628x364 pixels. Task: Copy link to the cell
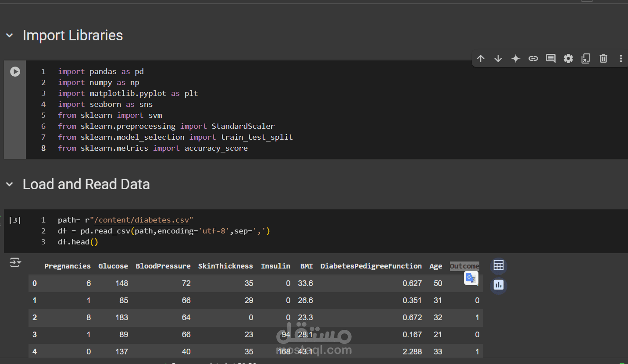[x=533, y=59]
